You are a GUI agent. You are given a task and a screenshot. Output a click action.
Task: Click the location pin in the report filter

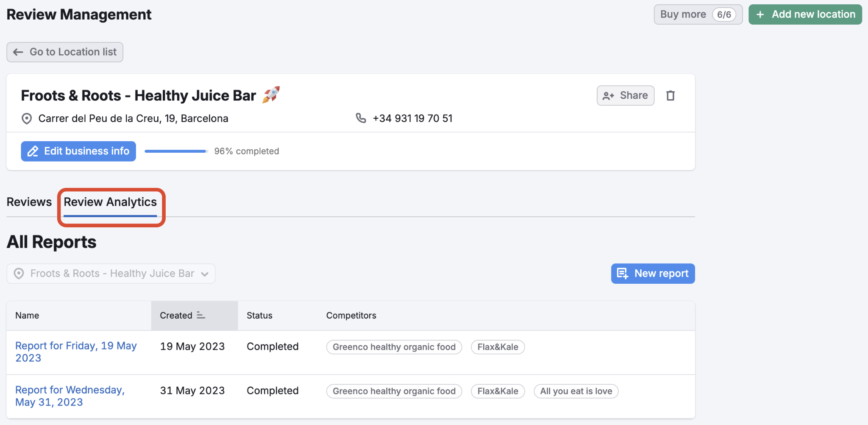[19, 274]
